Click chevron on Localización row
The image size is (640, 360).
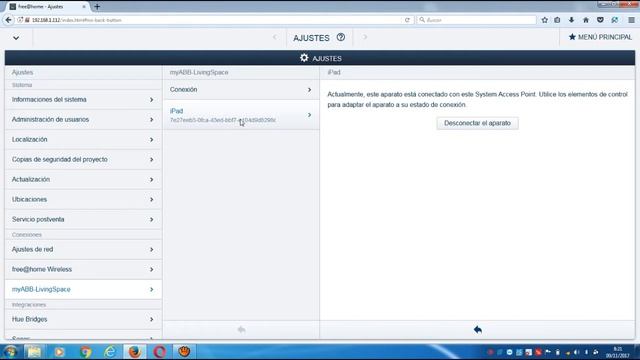click(x=151, y=140)
